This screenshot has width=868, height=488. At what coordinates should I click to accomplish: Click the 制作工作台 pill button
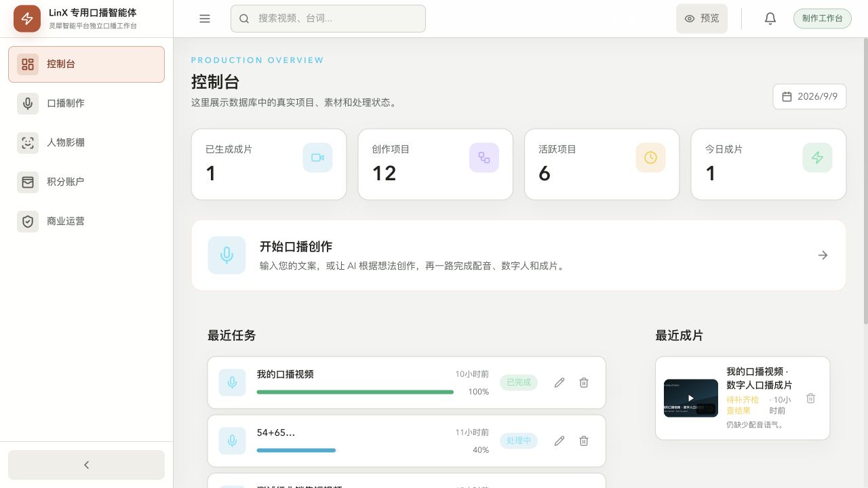[x=822, y=19]
